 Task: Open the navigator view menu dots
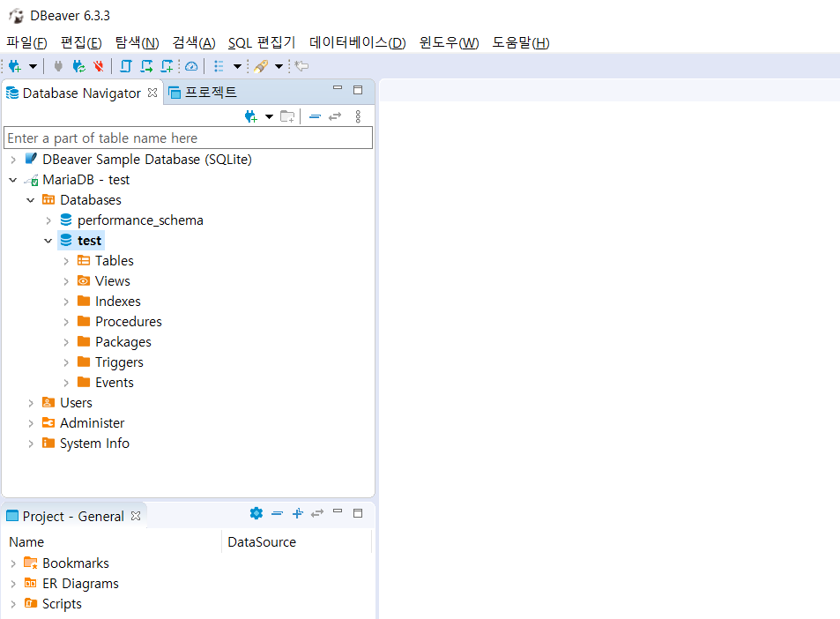pyautogui.click(x=358, y=116)
